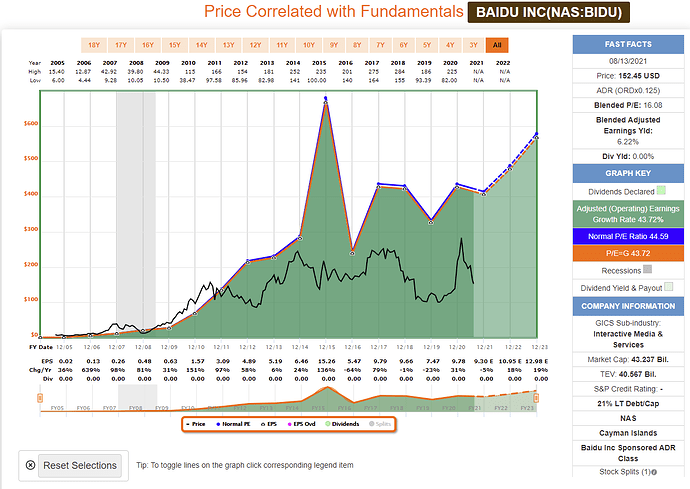Click the Reset Selections button
The height and width of the screenshot is (489, 690).
pos(80,465)
